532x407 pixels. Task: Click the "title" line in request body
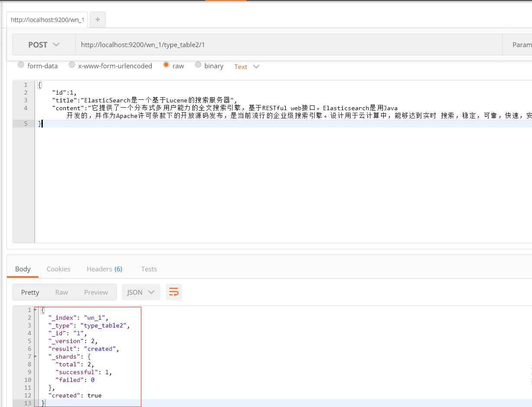click(145, 100)
